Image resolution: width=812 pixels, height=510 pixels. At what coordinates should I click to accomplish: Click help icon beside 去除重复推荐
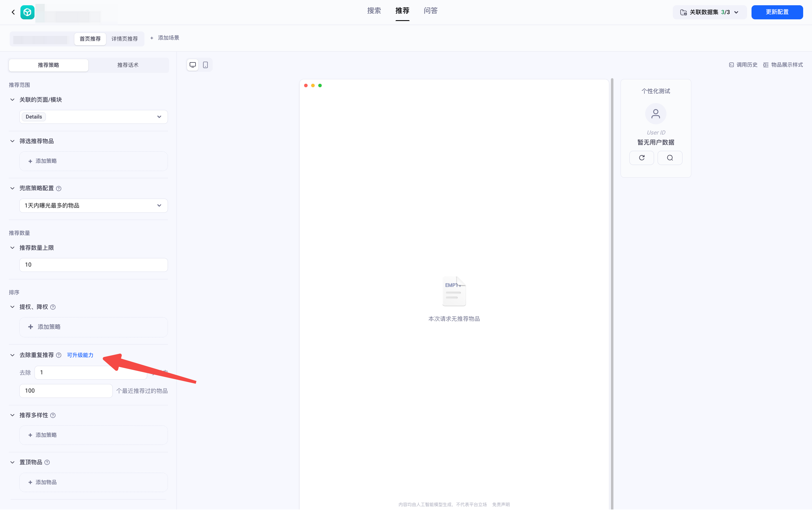click(59, 355)
